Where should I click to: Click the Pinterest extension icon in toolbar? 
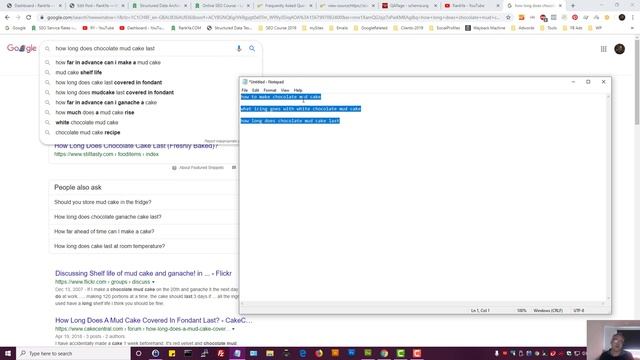point(575,18)
